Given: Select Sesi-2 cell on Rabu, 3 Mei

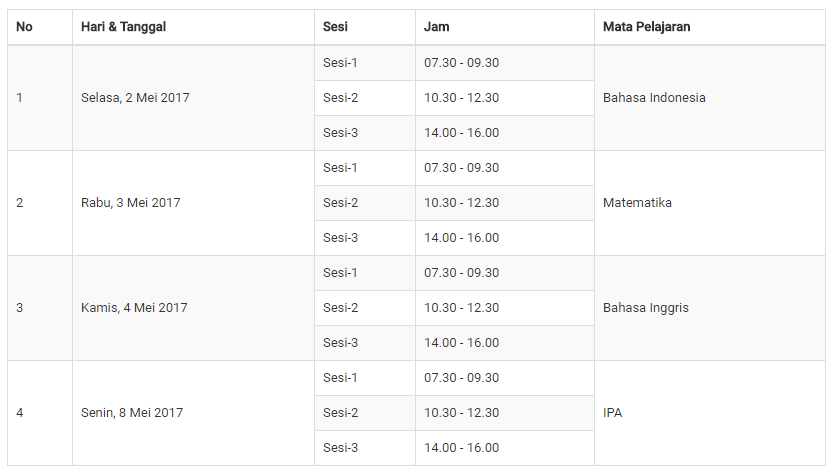Looking at the screenshot, I should click(365, 203).
